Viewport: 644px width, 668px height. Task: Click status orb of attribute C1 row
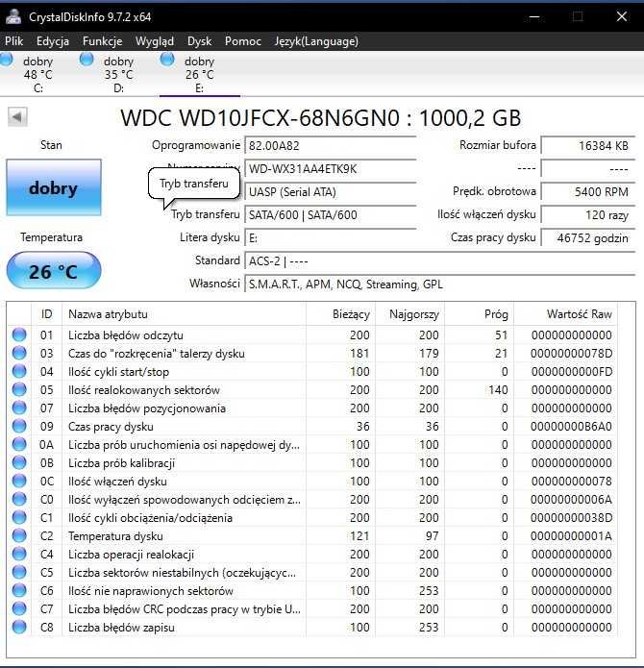[19, 517]
